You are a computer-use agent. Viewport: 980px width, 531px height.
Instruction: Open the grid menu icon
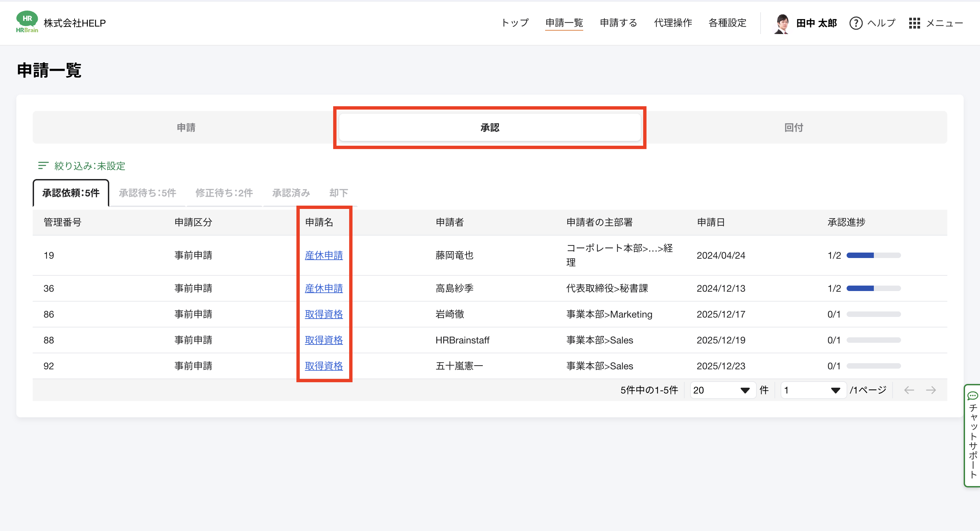click(914, 23)
